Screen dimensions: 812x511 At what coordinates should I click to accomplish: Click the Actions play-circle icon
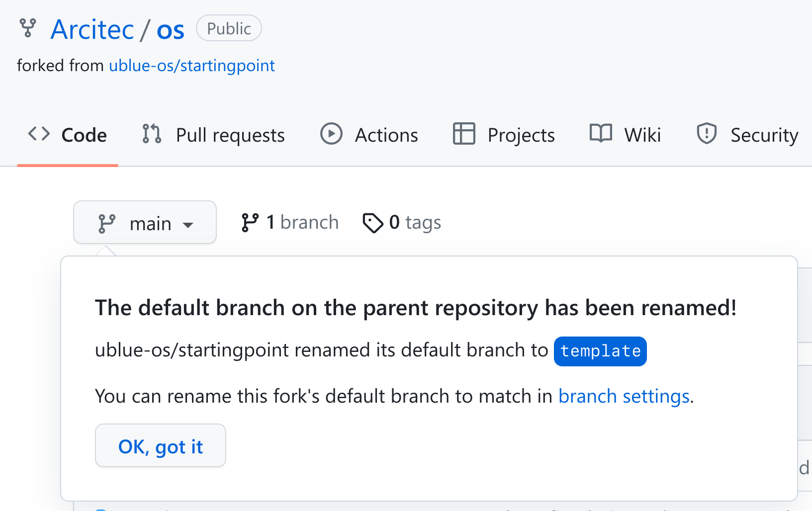click(x=331, y=134)
